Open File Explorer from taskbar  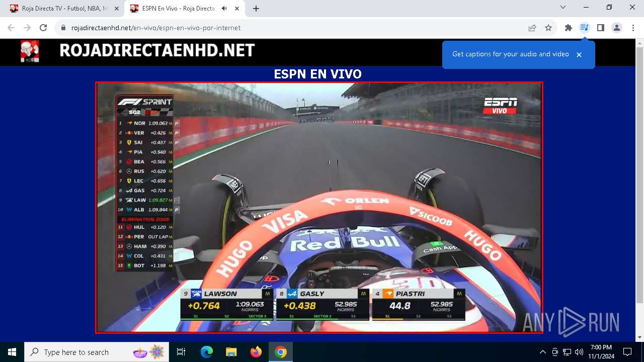(x=231, y=352)
